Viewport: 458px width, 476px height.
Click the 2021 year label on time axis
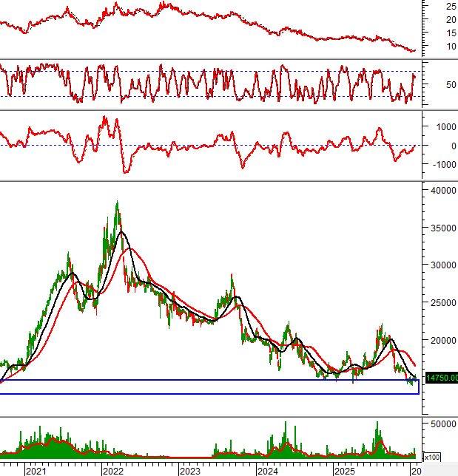(36, 470)
